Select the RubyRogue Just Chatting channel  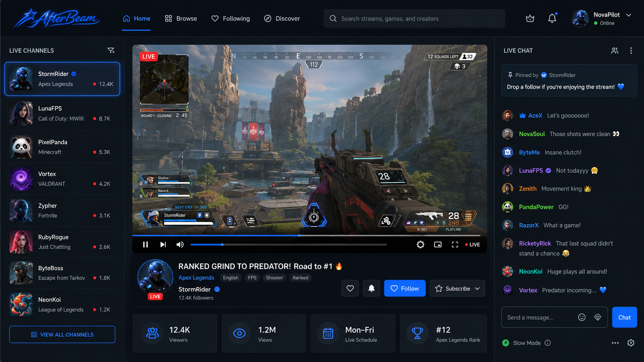pos(62,242)
